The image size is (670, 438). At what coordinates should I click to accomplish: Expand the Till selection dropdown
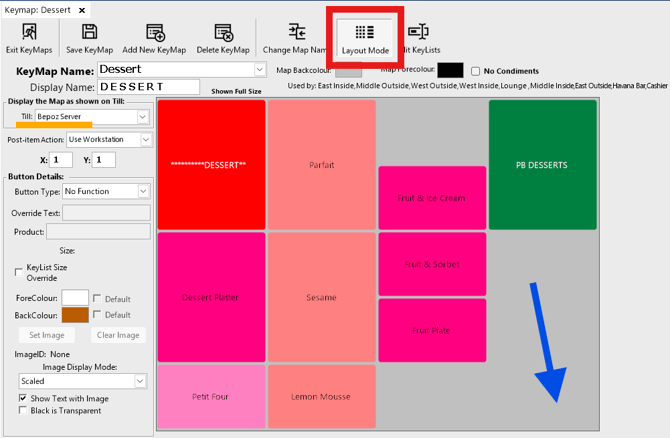pyautogui.click(x=143, y=117)
